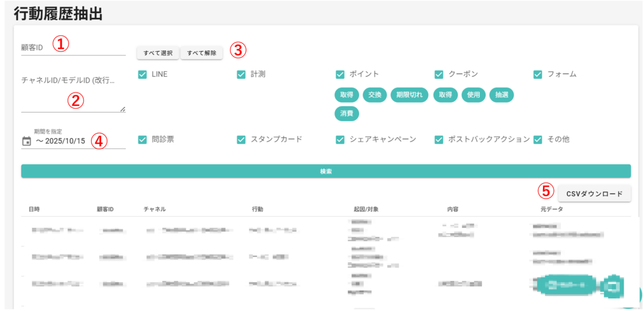This screenshot has width=644, height=311.
Task: Toggle the フォーム checkbox
Action: [x=537, y=75]
